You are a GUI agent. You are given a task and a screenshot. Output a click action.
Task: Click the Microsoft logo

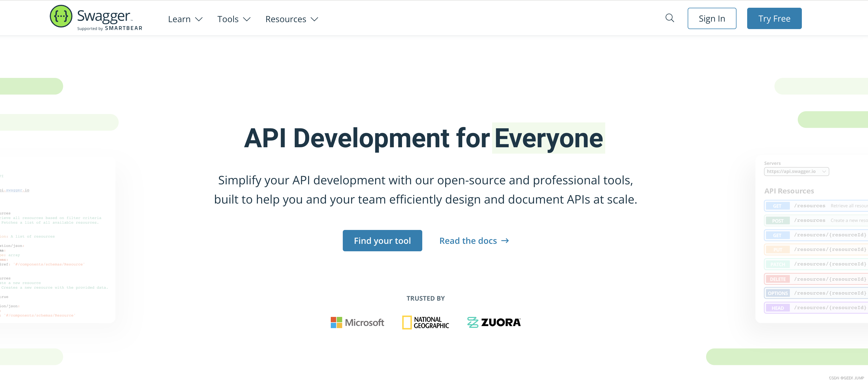(357, 322)
